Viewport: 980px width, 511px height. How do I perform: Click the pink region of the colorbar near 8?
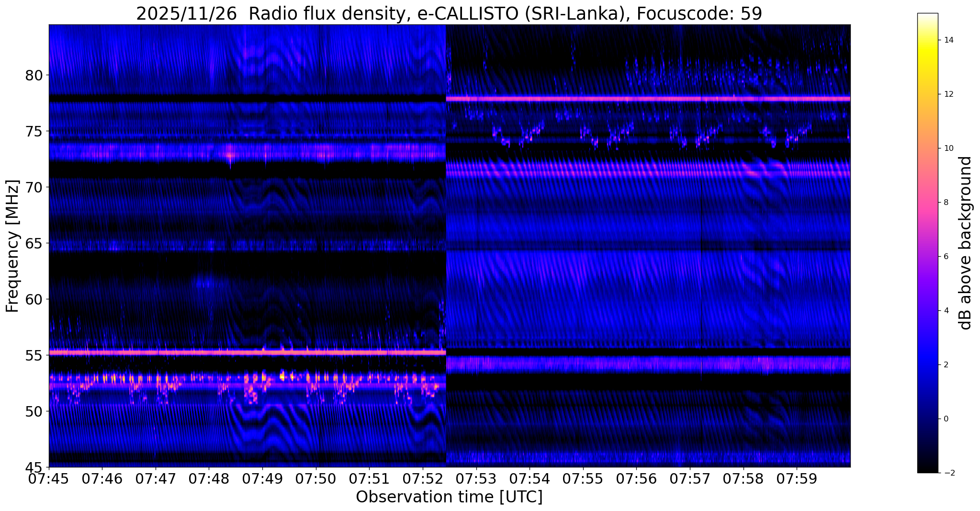tap(927, 202)
